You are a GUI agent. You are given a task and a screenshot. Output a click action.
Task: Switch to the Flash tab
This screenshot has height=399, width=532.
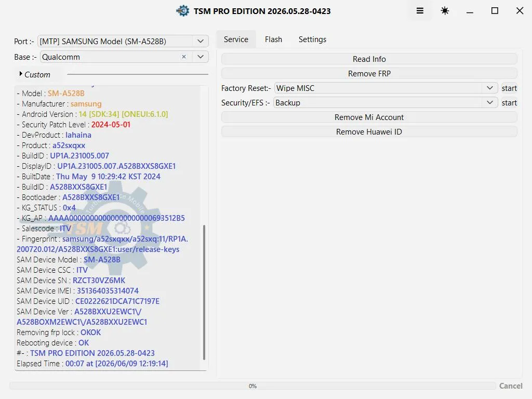273,39
